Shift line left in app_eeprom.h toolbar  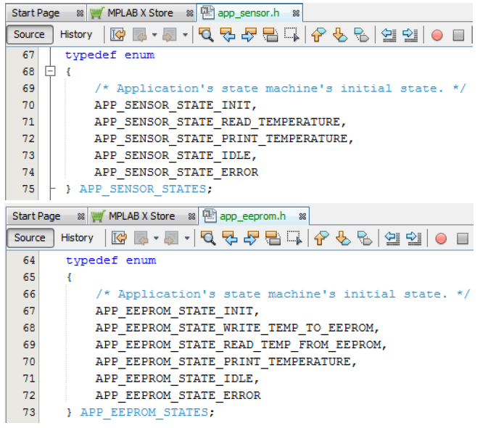392,238
